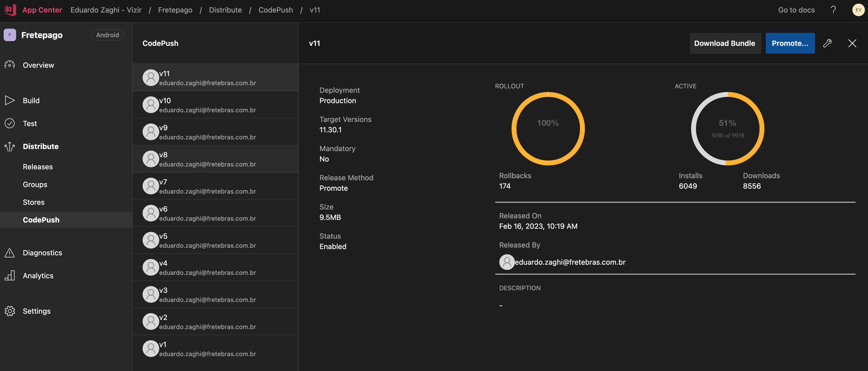This screenshot has height=371, width=868.
Task: Open the wrench edit release icon
Action: tap(827, 43)
